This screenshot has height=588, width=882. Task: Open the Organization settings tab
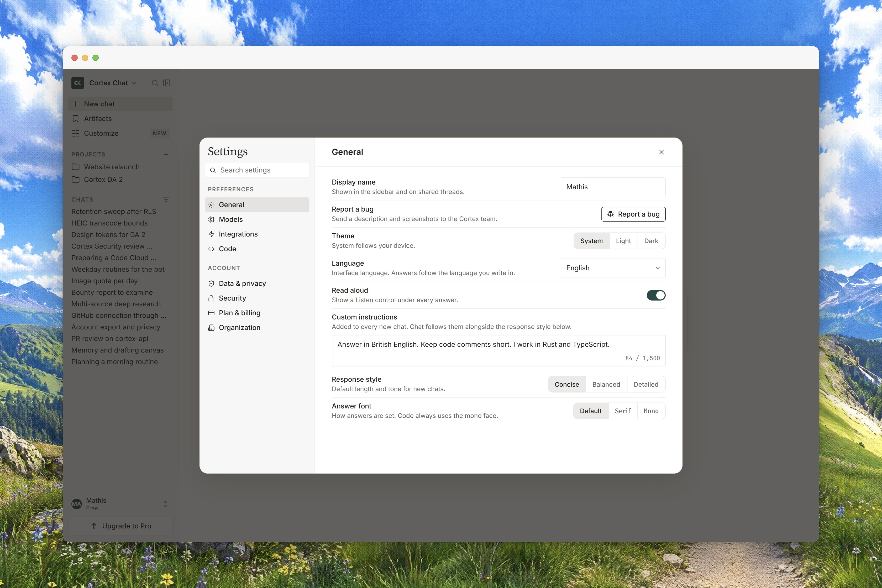coord(257,327)
